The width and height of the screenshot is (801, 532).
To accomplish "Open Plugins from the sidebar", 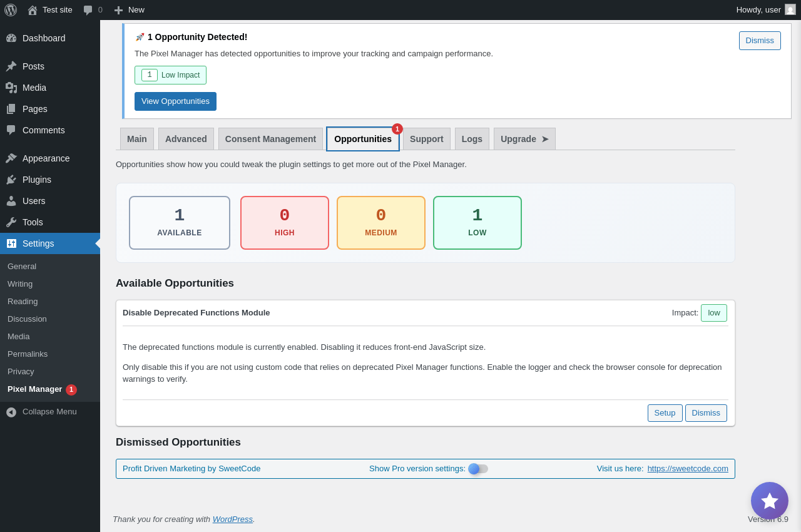I will click(x=37, y=180).
